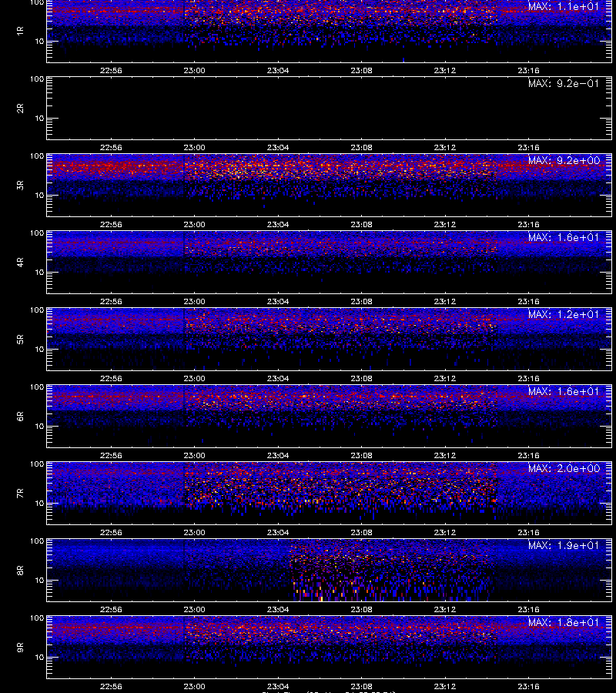Image resolution: width=616 pixels, height=693 pixels.
Task: Click the 7R panel axis label
Action: point(20,494)
